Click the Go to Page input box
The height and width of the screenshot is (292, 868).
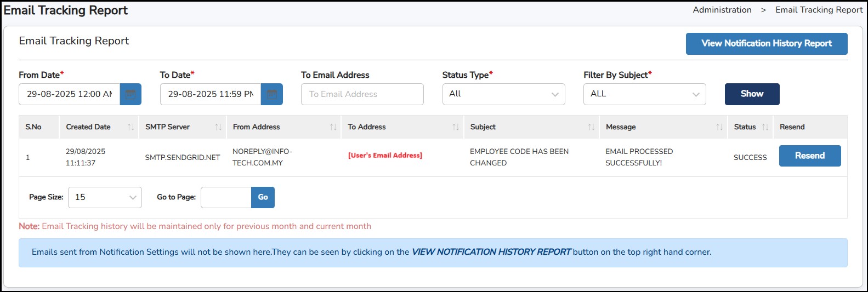coord(226,197)
